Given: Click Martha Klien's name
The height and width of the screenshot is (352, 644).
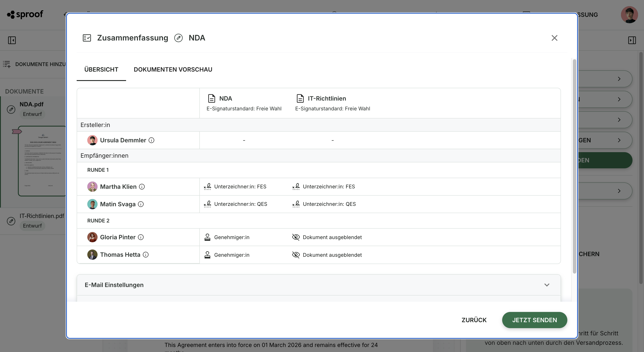Looking at the screenshot, I should [x=118, y=187].
